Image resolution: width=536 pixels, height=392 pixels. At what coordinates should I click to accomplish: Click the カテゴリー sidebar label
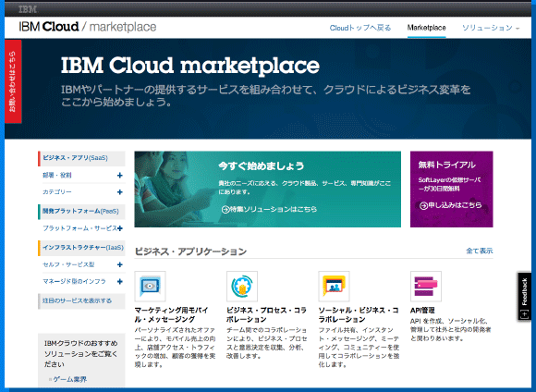pos(57,192)
